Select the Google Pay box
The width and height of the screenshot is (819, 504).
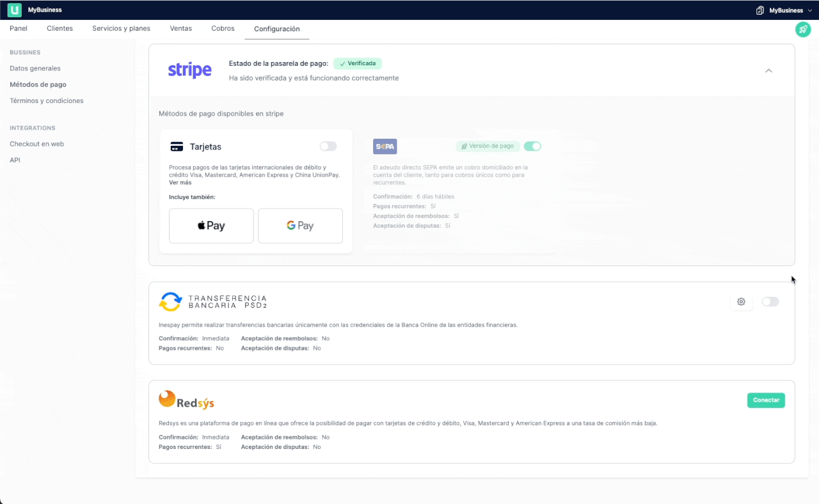300,226
